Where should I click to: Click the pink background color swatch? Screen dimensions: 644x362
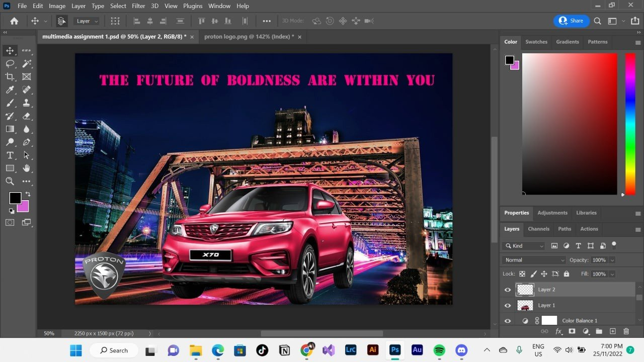point(24,207)
